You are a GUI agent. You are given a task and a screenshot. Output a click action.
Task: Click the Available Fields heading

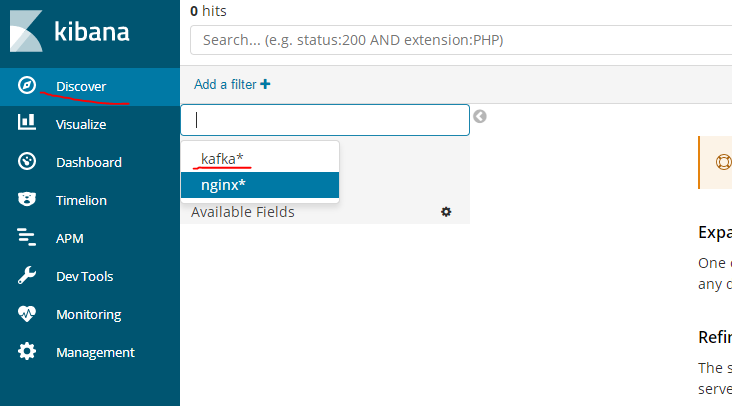(x=243, y=212)
